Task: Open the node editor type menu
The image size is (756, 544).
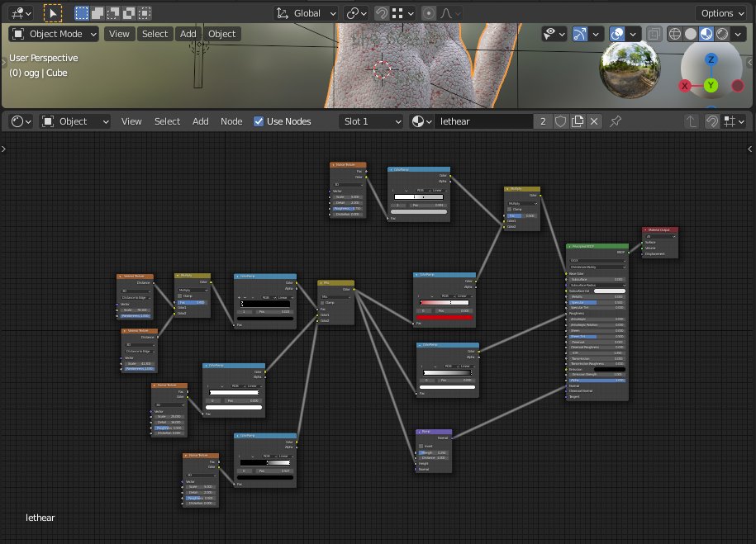Action: 21,121
